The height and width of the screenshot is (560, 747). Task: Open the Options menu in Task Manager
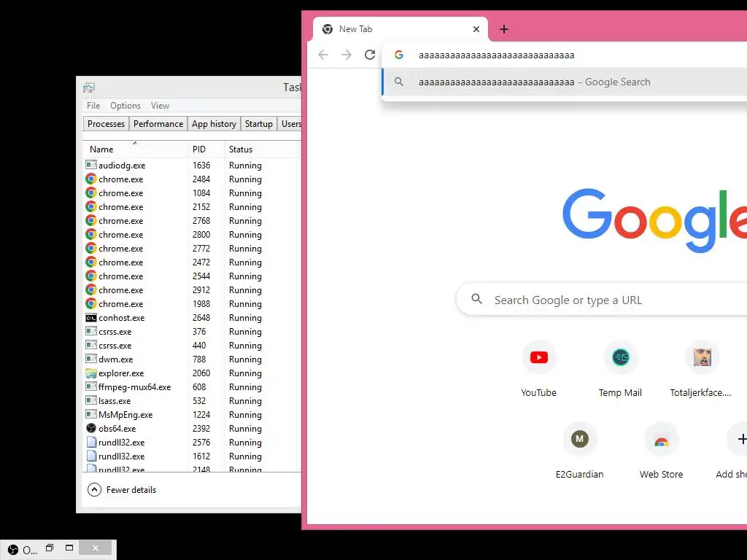coord(125,106)
